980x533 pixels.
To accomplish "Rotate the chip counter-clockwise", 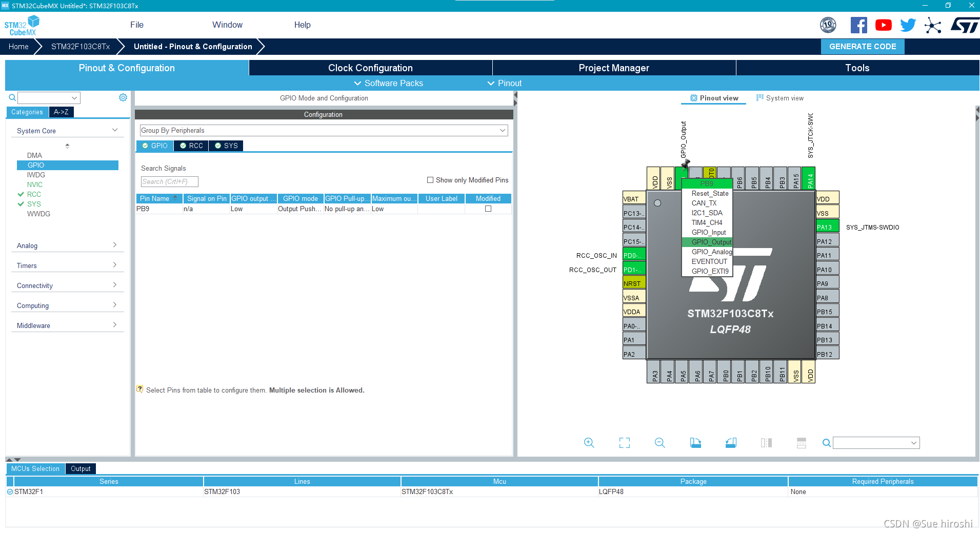I will pyautogui.click(x=731, y=443).
